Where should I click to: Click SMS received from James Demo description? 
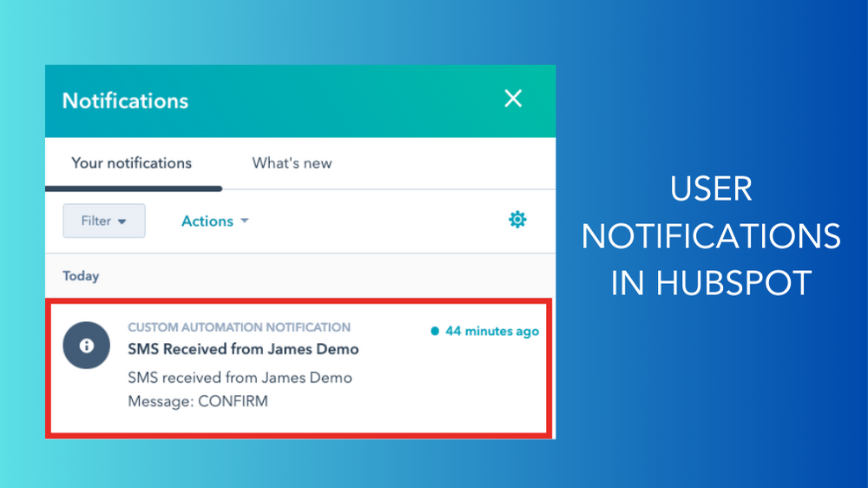point(240,378)
